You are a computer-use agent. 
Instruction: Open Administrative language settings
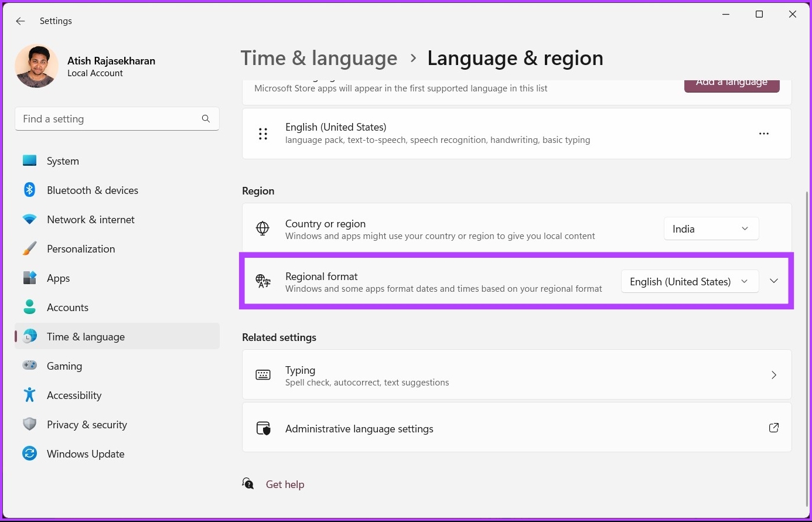[x=359, y=428]
